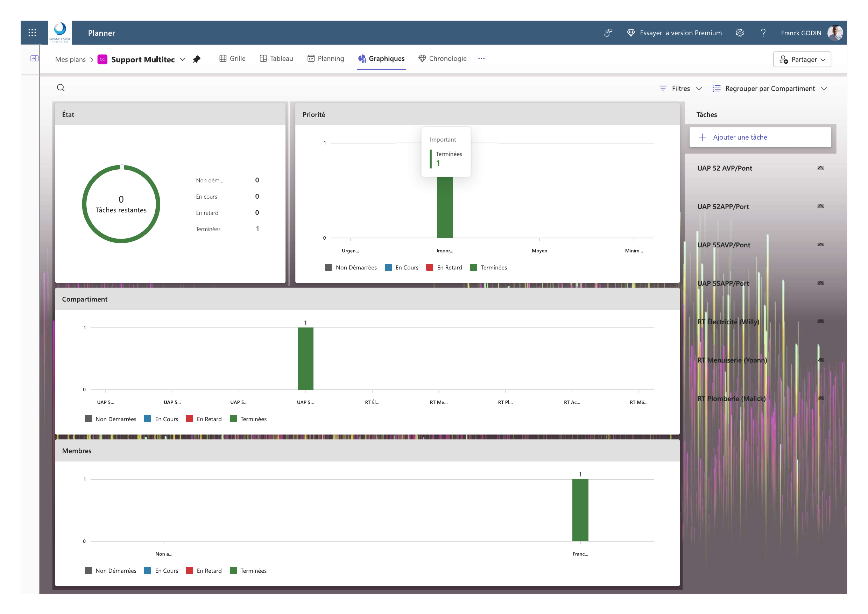The image size is (868, 614).
Task: Collapse the UAP 52 AVP/Pont group
Action: click(x=820, y=168)
